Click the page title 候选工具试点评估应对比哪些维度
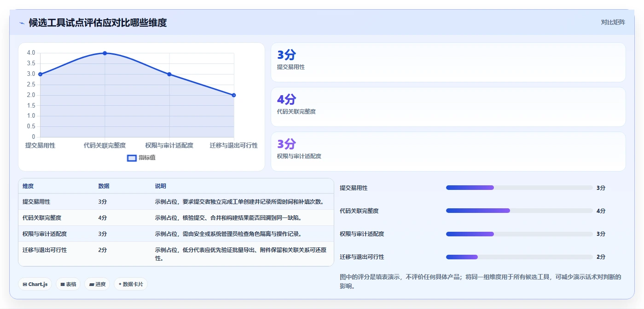The image size is (644, 309). coord(98,23)
